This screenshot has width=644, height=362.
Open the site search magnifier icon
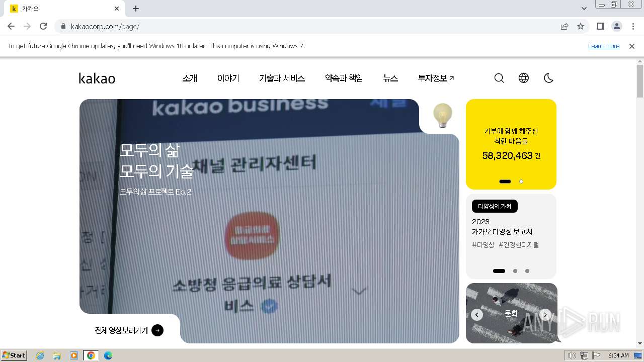[x=499, y=78]
